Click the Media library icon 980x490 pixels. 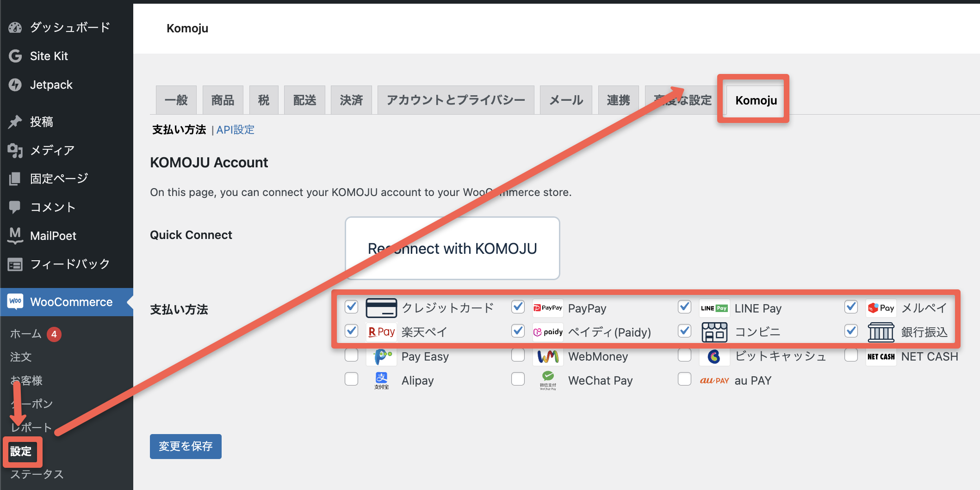tap(15, 150)
